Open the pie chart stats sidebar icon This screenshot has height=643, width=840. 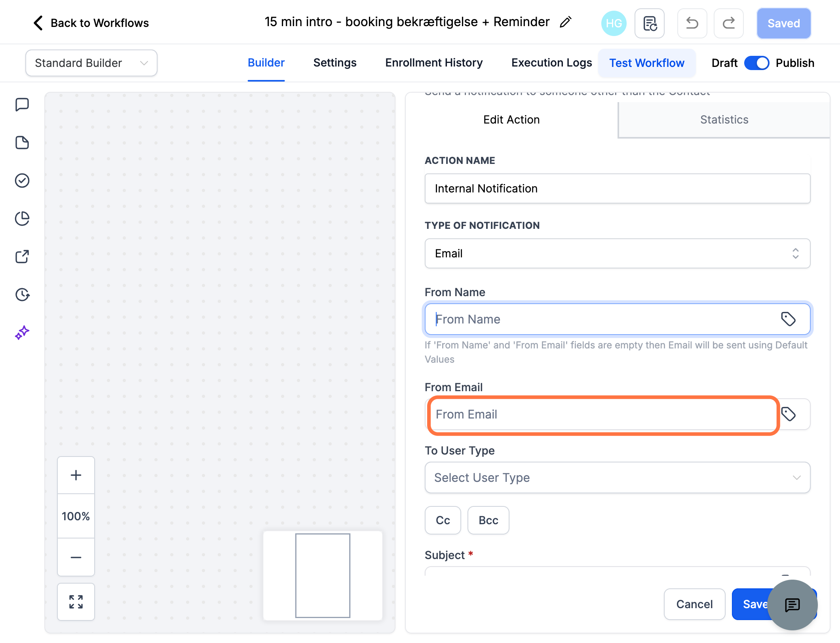pyautogui.click(x=22, y=219)
